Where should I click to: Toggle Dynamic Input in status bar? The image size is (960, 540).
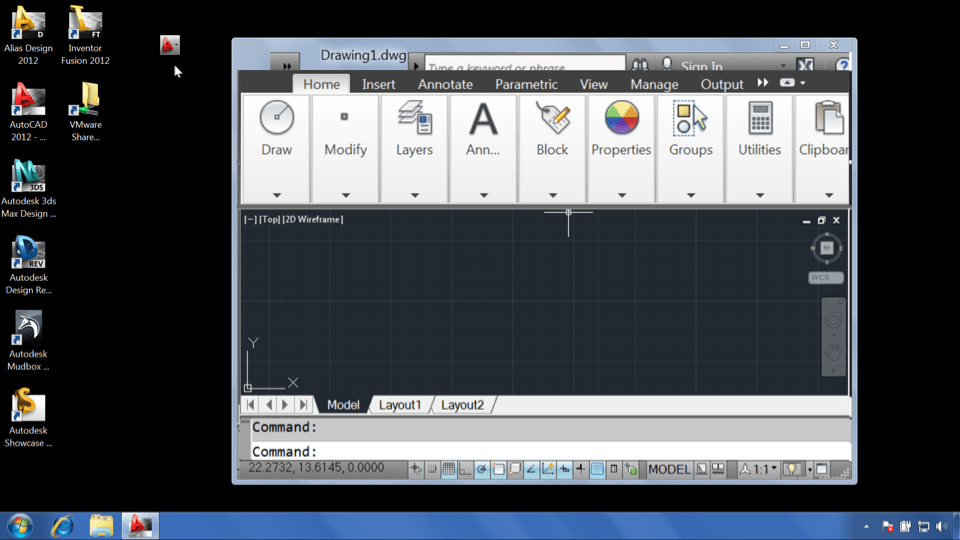(564, 470)
